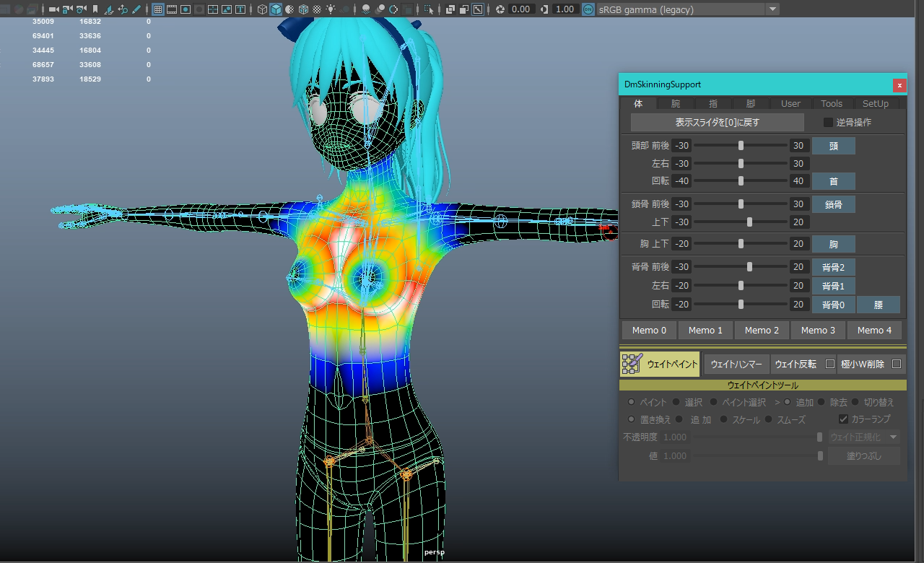Click the gamma value field showing 1.00
Image resolution: width=924 pixels, height=563 pixels.
pyautogui.click(x=566, y=9)
